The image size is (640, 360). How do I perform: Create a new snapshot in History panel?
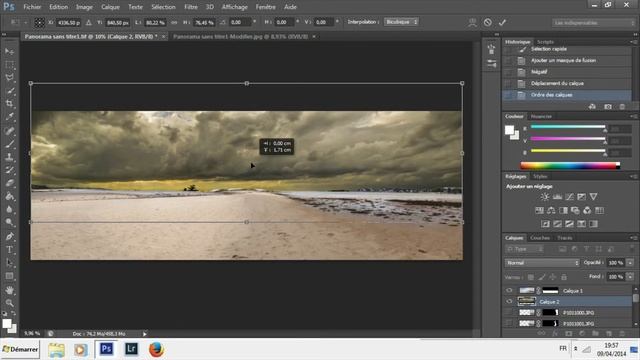(608, 107)
